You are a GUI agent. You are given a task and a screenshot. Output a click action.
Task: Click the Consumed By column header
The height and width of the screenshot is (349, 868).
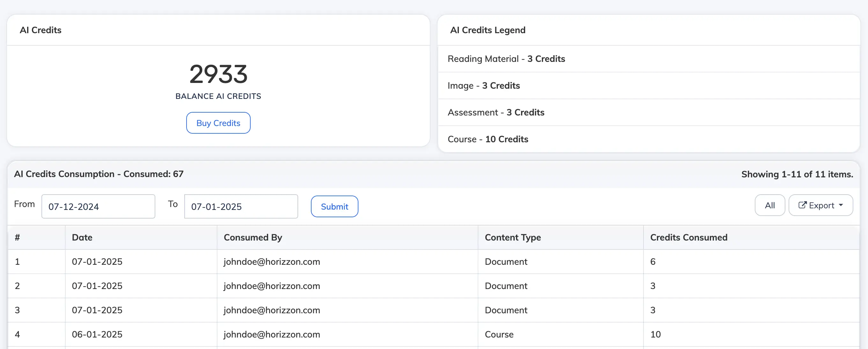pos(253,237)
